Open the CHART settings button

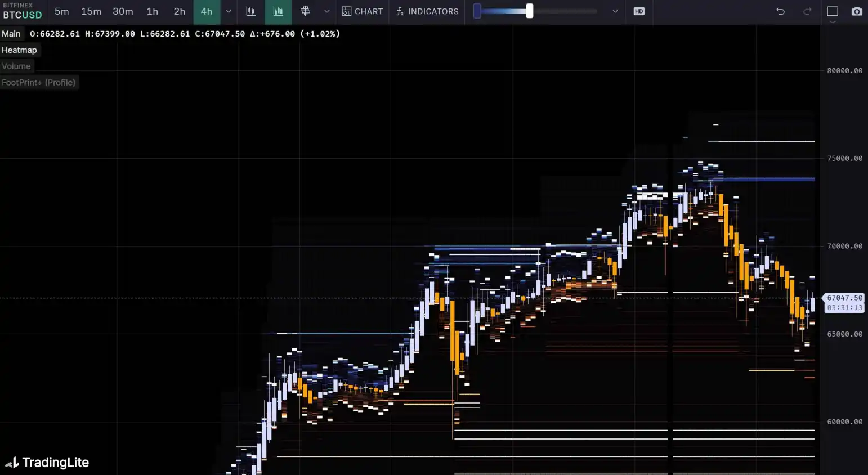[363, 11]
